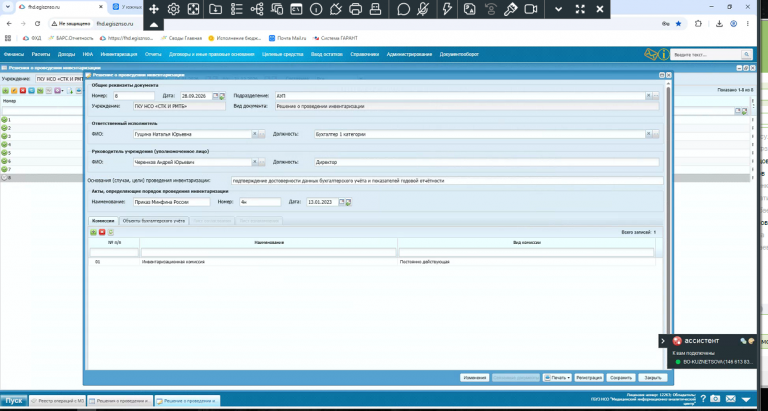
Task: Open purple dropdown icon in the list toolbar
Action: [x=59, y=91]
